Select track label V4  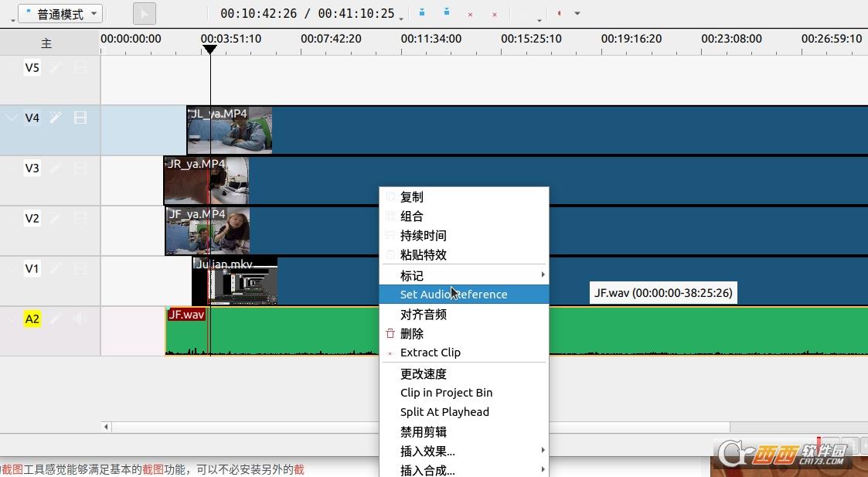32,118
